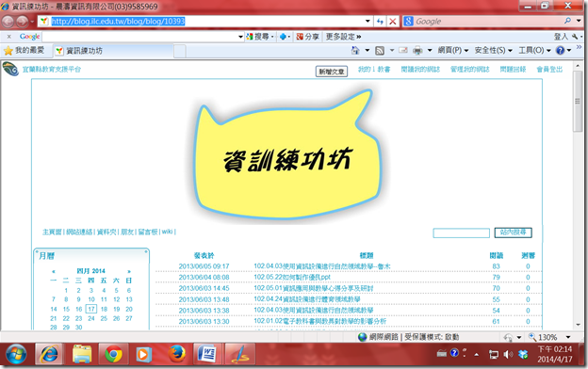Click the Read mail icon
The height and width of the screenshot is (369, 588).
click(403, 50)
